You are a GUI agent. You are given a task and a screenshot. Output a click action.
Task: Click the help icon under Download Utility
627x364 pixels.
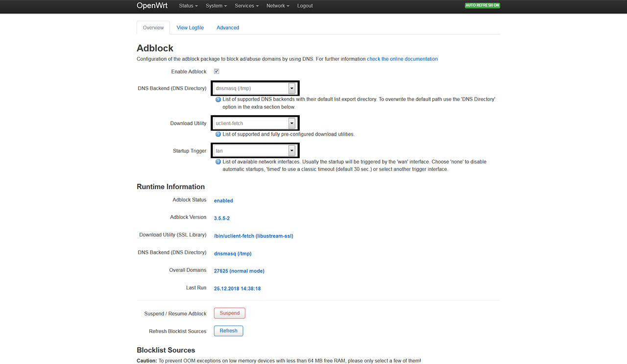[218, 134]
